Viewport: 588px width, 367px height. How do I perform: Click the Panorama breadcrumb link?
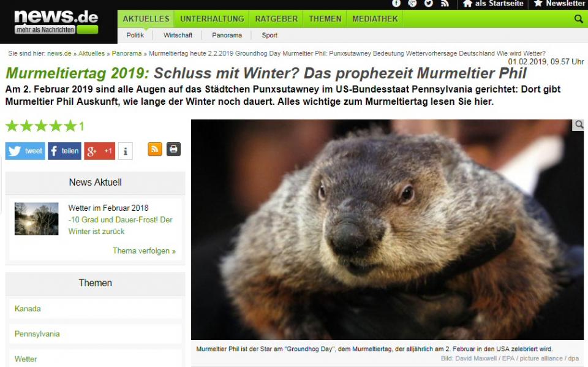click(x=127, y=53)
